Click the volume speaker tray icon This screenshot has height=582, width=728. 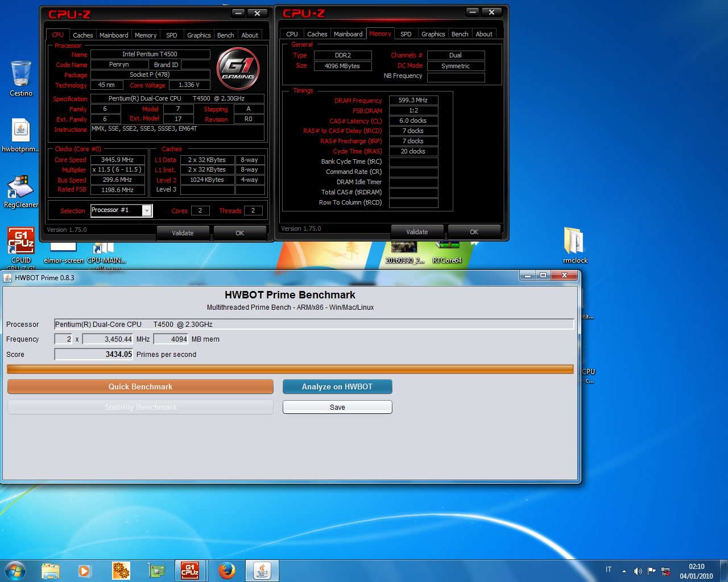click(x=638, y=571)
